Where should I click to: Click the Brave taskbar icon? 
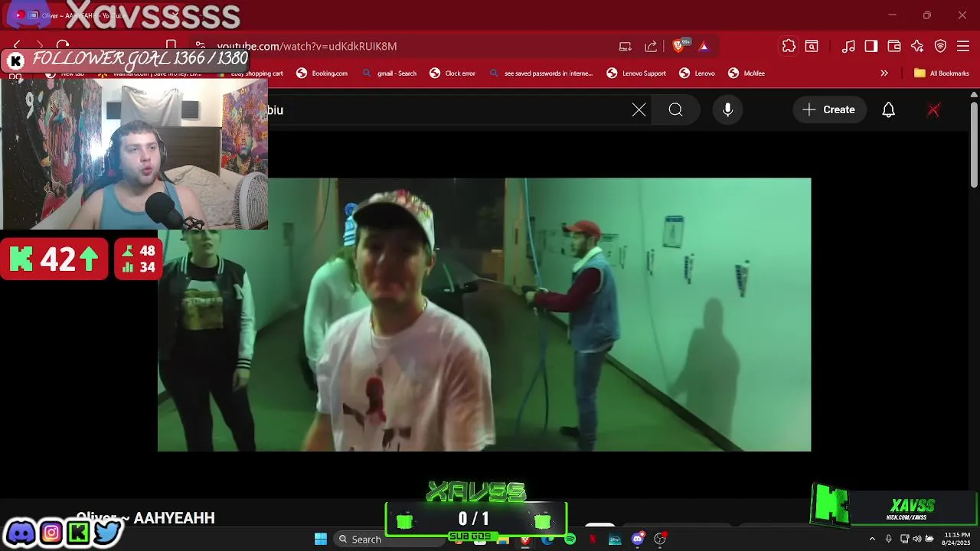pyautogui.click(x=525, y=539)
